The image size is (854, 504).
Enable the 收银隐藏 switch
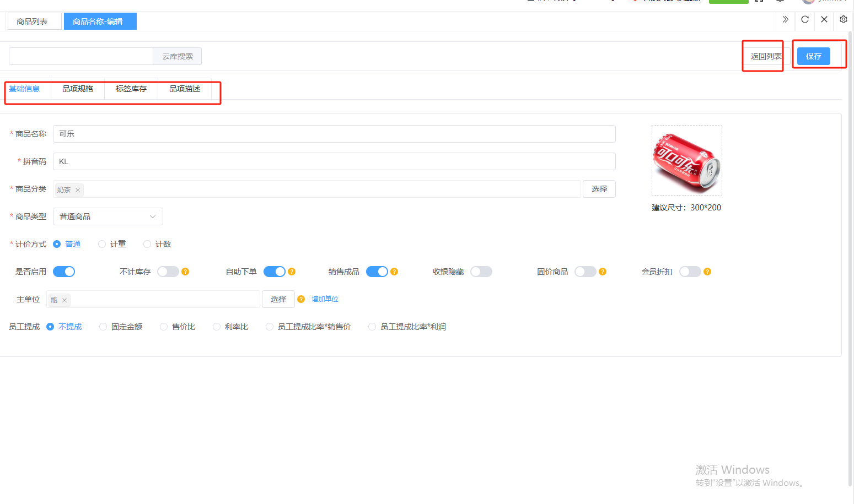tap(481, 272)
